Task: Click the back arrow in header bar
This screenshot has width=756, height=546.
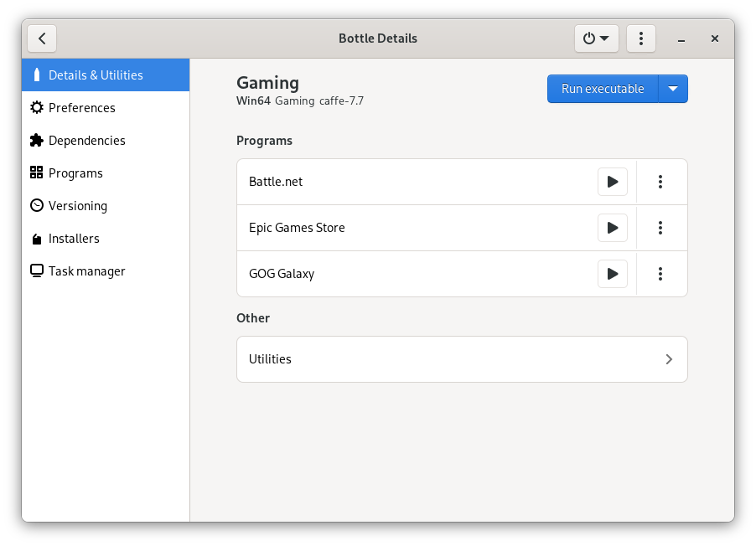Action: click(42, 39)
